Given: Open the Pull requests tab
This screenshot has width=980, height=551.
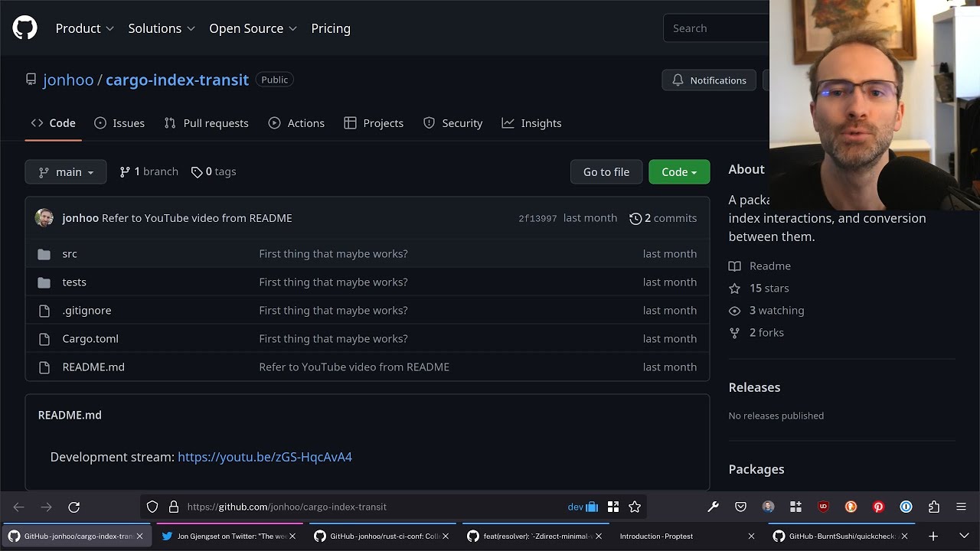Looking at the screenshot, I should point(206,123).
